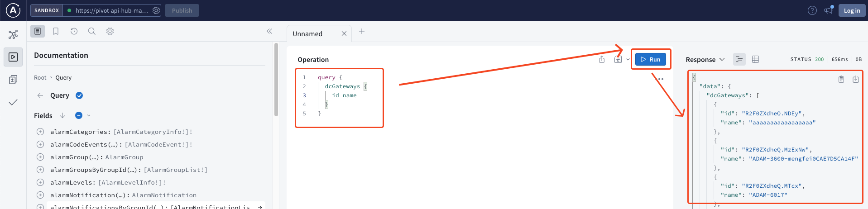Open the Schema diff sidebar icon
Screen dimensions: 868x209
13,80
